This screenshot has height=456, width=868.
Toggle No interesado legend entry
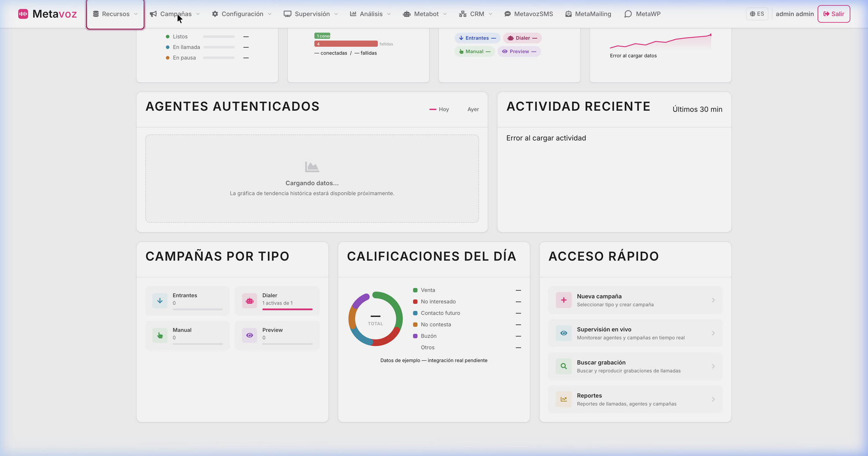click(x=434, y=302)
